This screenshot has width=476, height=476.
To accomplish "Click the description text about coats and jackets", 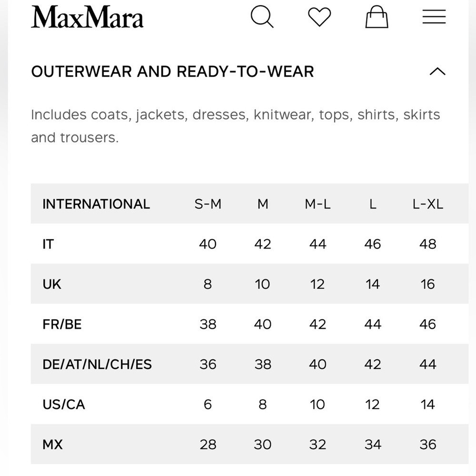I will pyautogui.click(x=236, y=126).
